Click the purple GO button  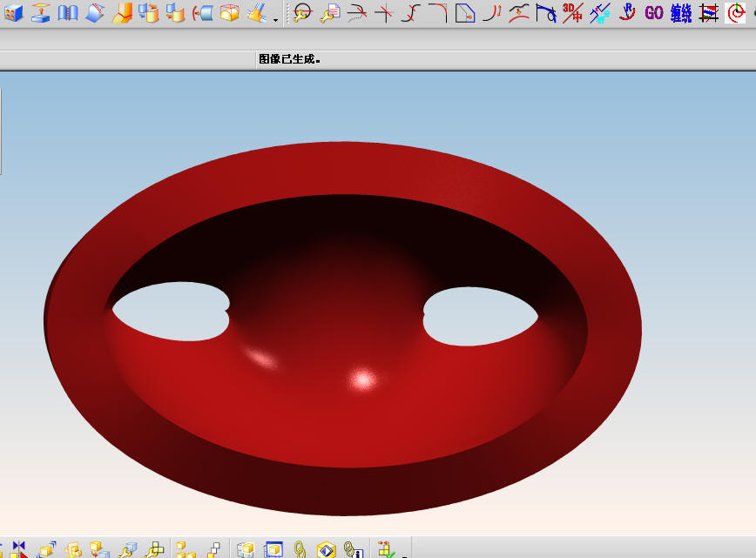(654, 13)
